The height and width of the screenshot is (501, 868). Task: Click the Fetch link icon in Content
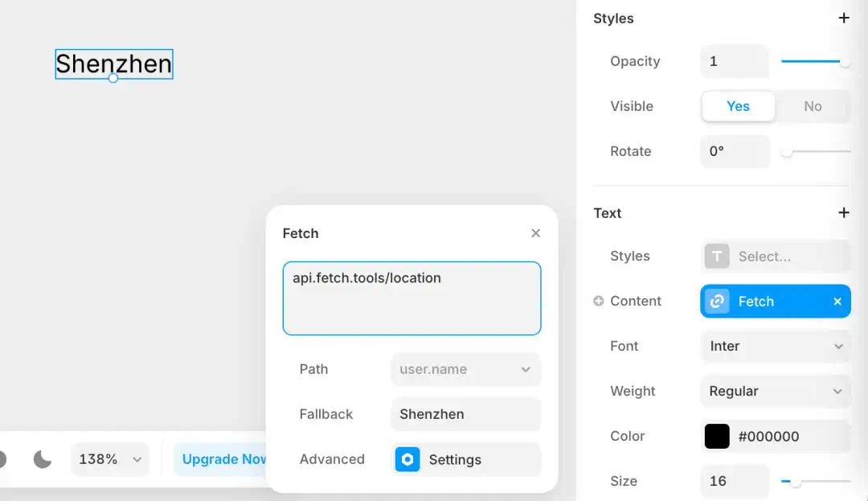point(717,301)
